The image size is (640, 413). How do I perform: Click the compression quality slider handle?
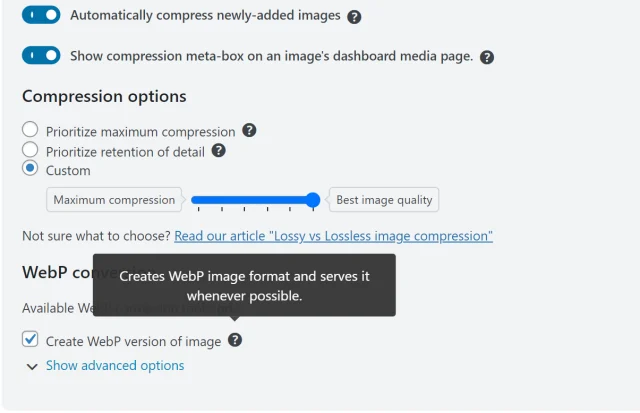point(313,200)
